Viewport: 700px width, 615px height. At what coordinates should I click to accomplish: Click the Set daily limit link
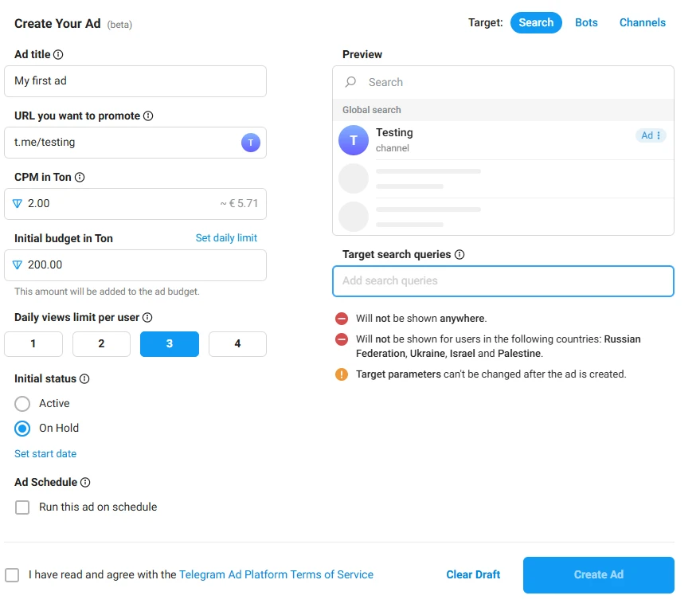pos(226,238)
